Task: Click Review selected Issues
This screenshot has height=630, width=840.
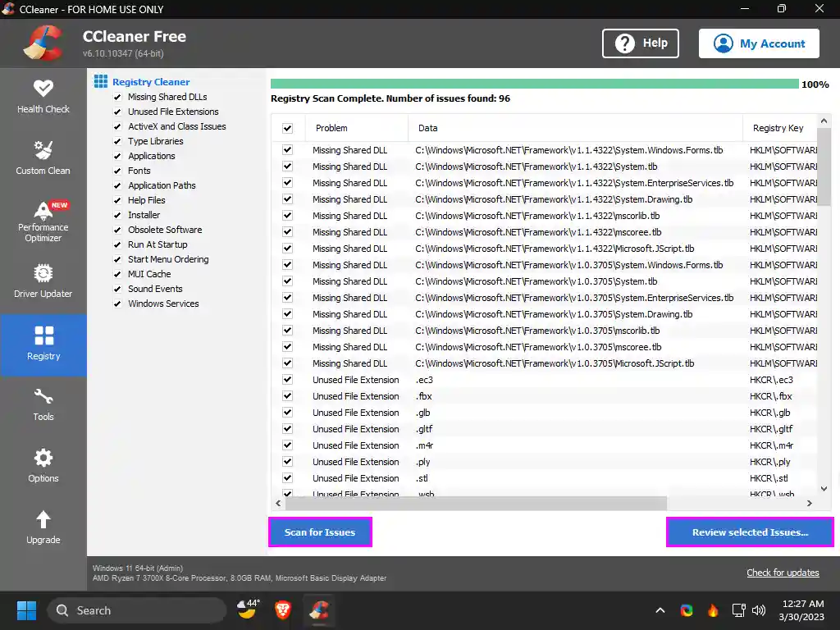Action: (x=749, y=532)
